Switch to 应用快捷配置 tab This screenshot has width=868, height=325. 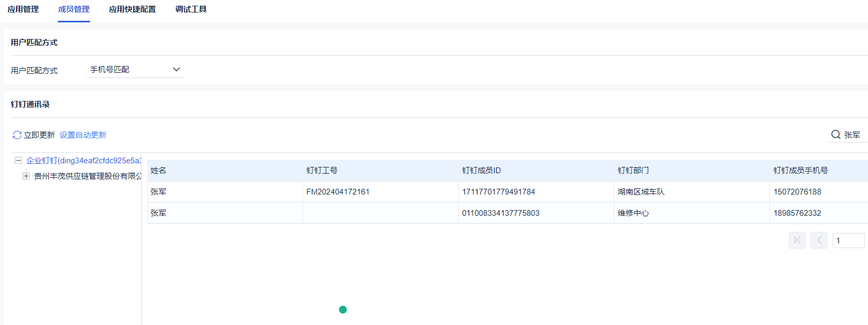point(132,9)
